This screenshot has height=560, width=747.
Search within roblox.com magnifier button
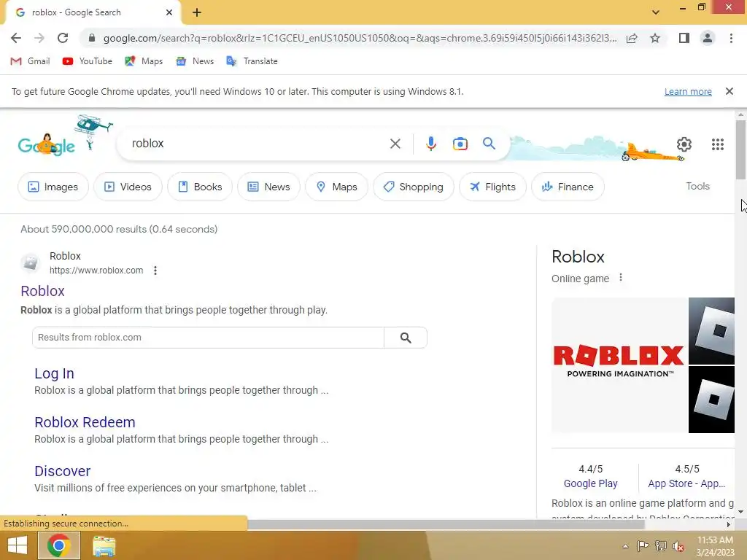[x=406, y=337]
